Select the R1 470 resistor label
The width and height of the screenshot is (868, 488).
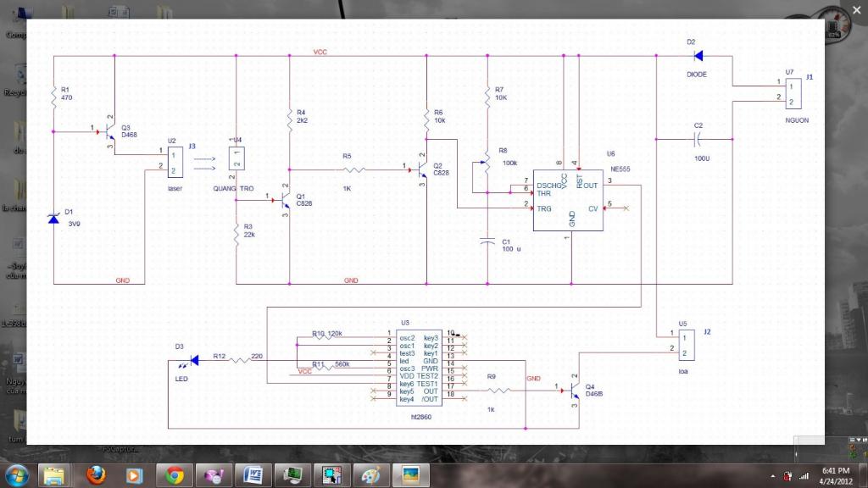(66, 93)
